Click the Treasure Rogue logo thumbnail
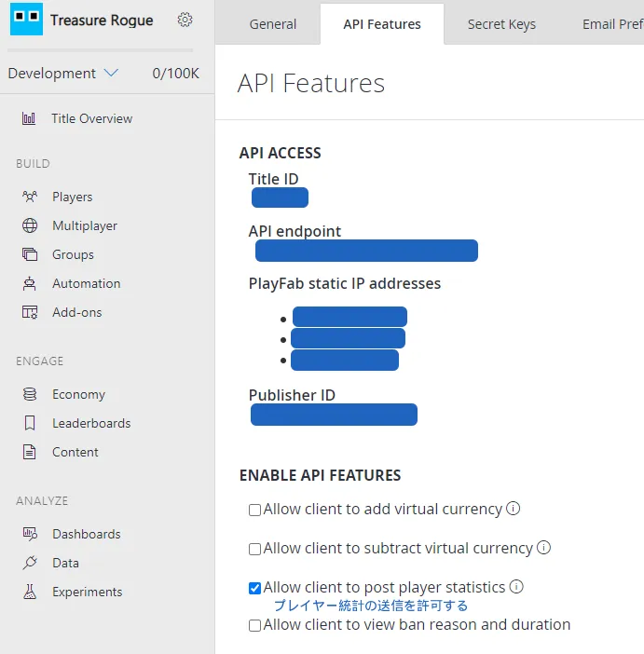The height and width of the screenshot is (654, 644). pyautogui.click(x=26, y=20)
